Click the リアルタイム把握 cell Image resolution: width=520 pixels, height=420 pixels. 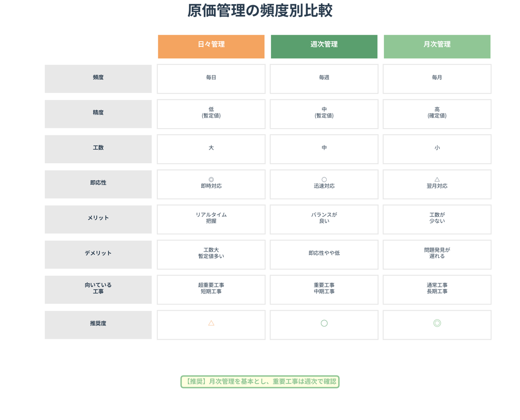click(211, 219)
